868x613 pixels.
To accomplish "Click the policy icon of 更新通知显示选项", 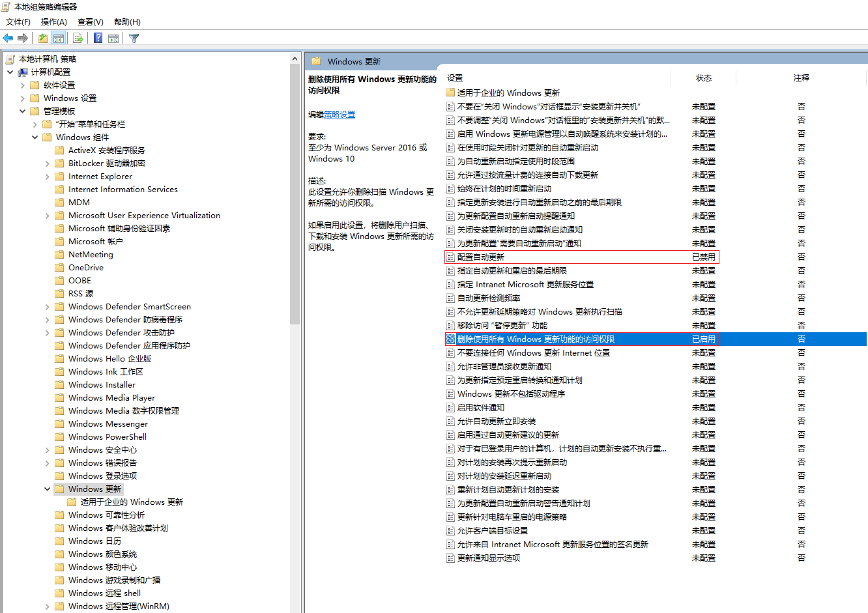I will [x=450, y=558].
